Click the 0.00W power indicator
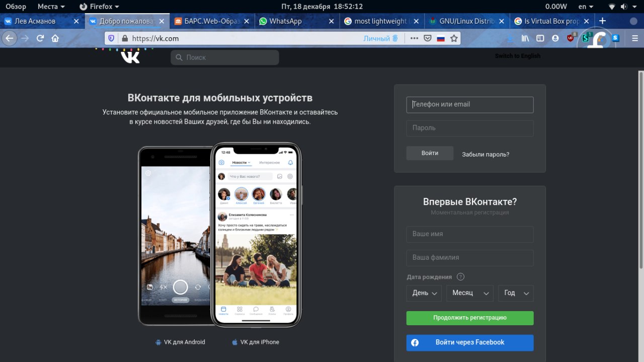644x362 pixels. 556,7
